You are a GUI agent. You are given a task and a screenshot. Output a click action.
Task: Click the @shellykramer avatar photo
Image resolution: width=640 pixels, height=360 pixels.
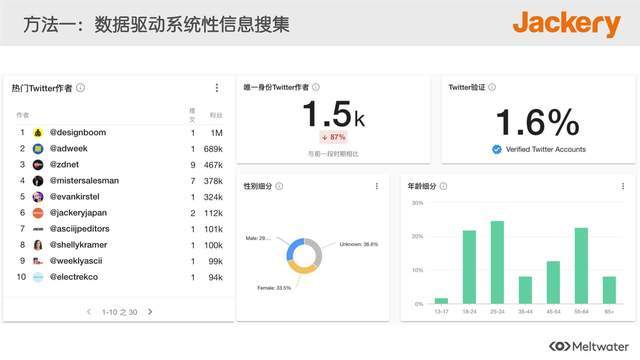coord(38,245)
